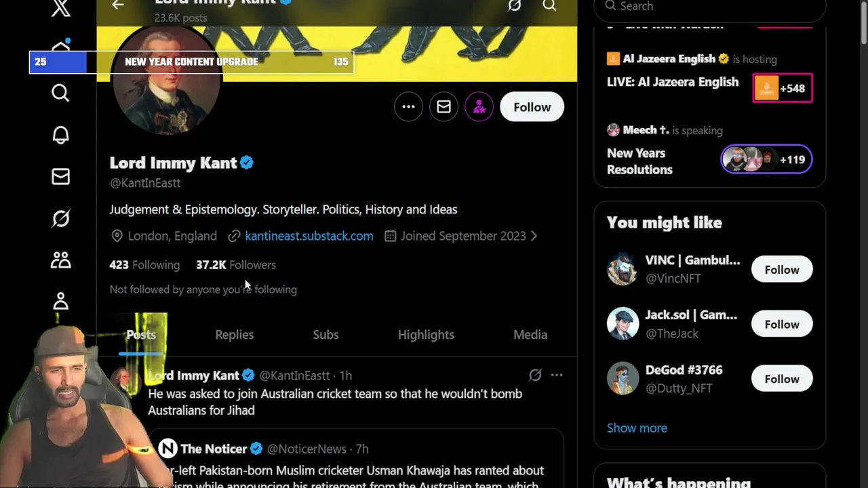Follow VINC | Gambul suggested account
868x488 pixels.
[x=781, y=270]
